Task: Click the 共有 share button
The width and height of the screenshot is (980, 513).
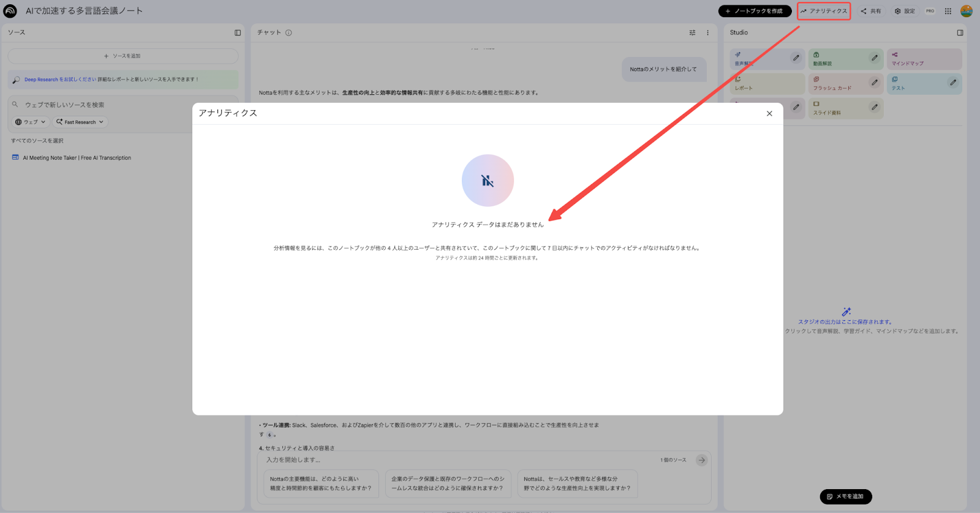Action: click(871, 11)
